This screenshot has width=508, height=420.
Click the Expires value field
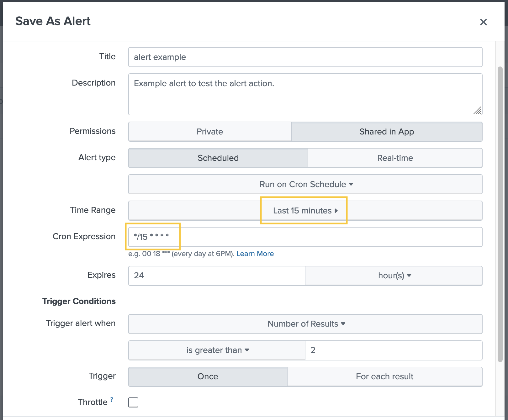(216, 276)
